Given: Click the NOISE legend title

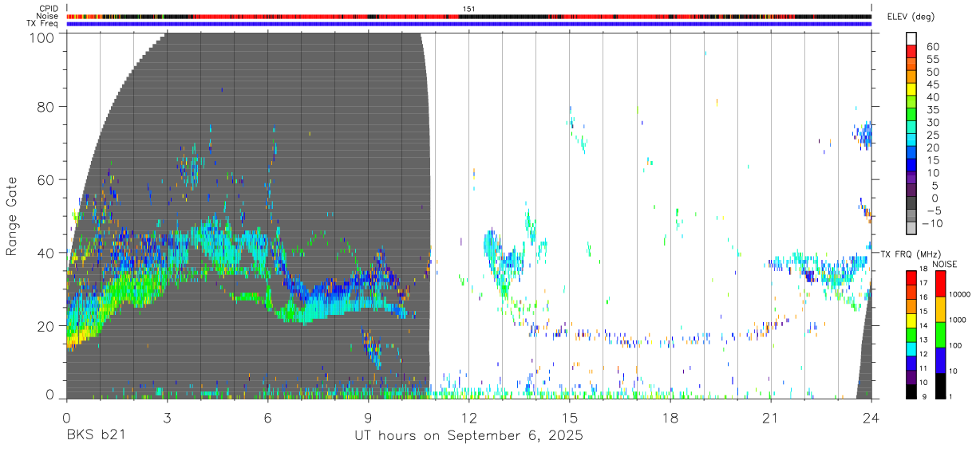Looking at the screenshot, I should 946,264.
